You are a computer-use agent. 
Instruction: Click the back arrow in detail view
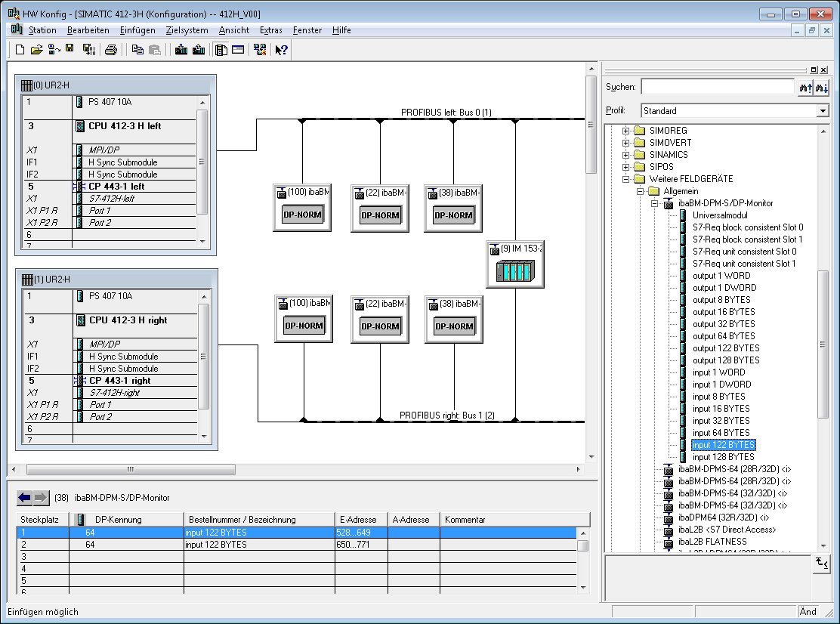tap(25, 498)
